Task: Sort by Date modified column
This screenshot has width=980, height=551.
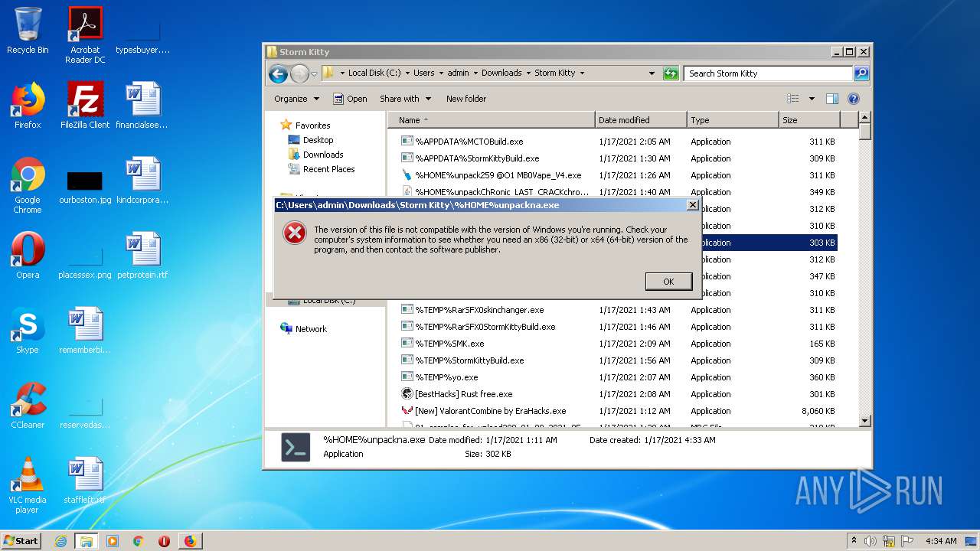Action: pos(640,120)
